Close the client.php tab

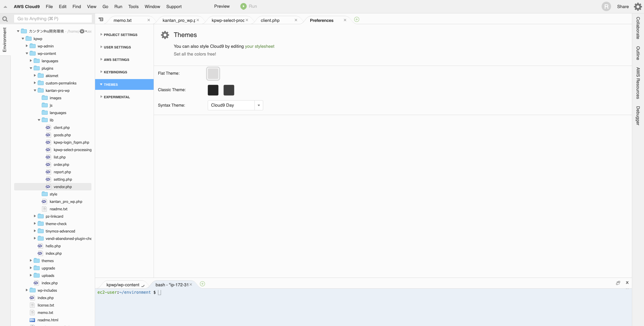point(296,20)
